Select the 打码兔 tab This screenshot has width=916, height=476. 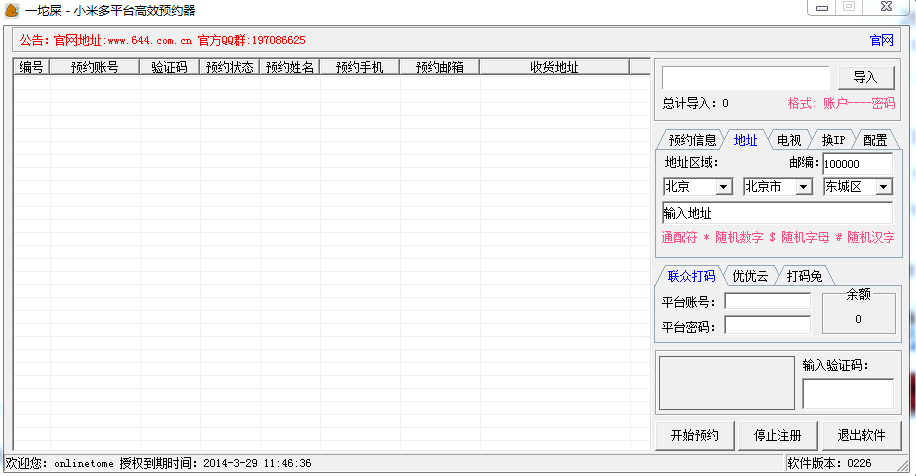pos(804,276)
